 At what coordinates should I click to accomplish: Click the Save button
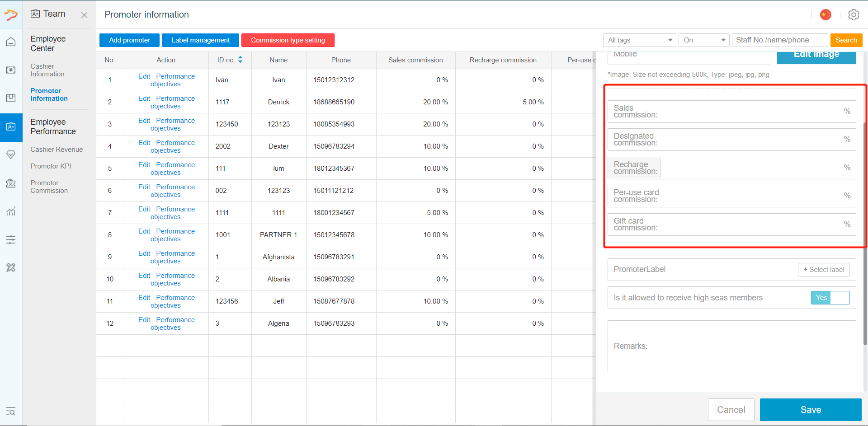(x=811, y=410)
